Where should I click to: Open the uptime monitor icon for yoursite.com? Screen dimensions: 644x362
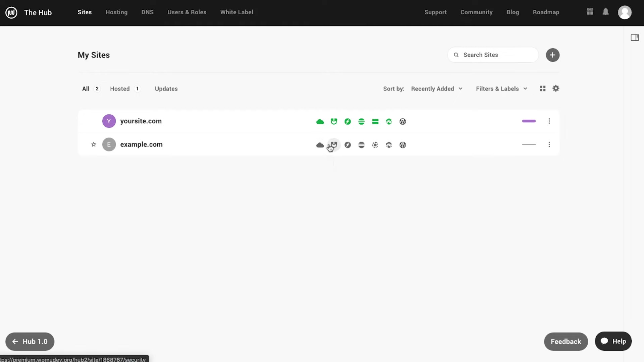[x=389, y=121]
